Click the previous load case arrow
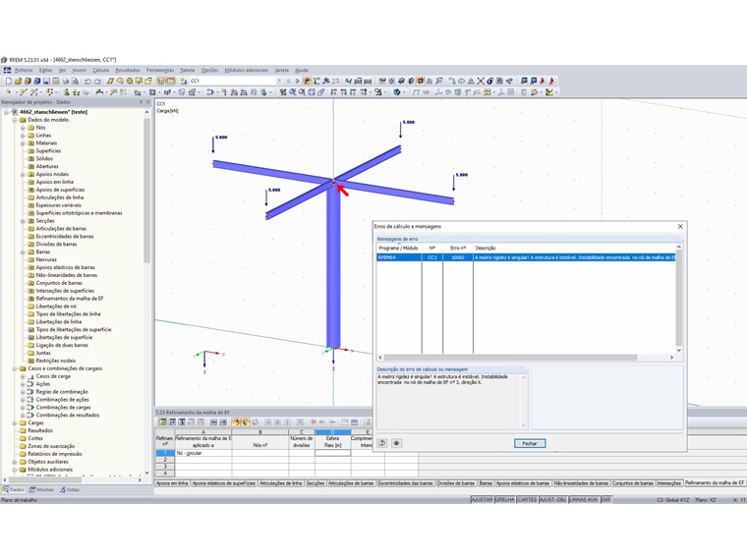This screenshot has width=747, height=560. point(288,81)
